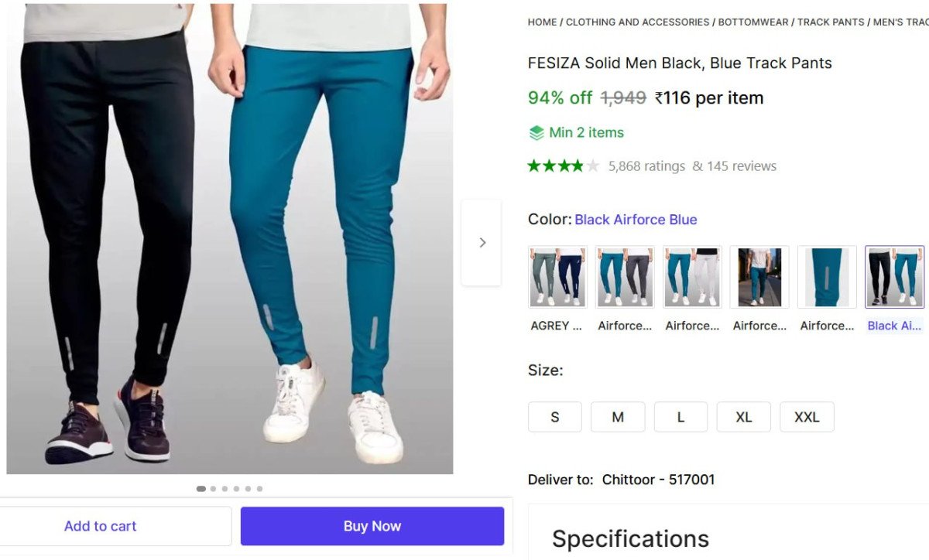Open the TRACK PANTS breadcrumb link
This screenshot has width=929, height=560.
pyautogui.click(x=831, y=22)
